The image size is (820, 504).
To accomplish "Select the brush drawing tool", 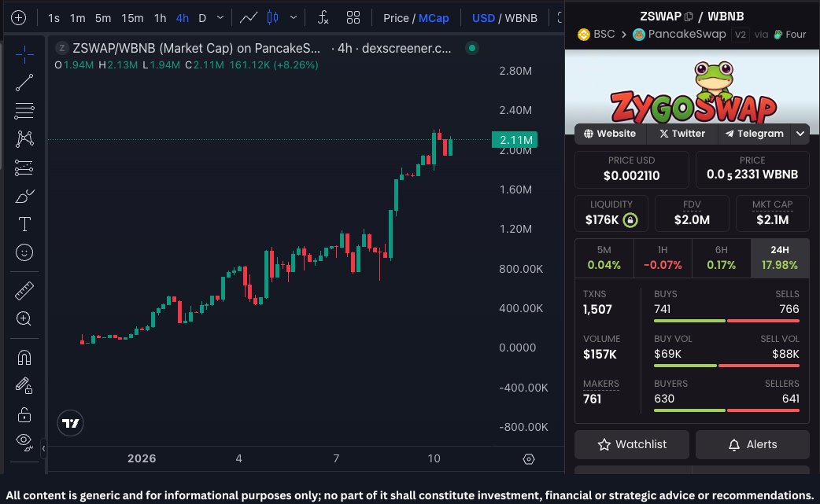I will tap(24, 197).
